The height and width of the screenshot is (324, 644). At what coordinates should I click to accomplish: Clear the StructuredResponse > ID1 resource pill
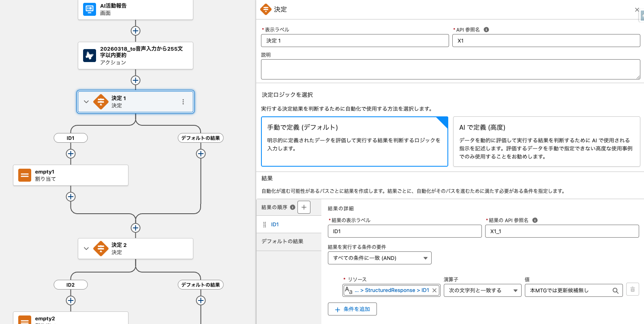pyautogui.click(x=434, y=290)
